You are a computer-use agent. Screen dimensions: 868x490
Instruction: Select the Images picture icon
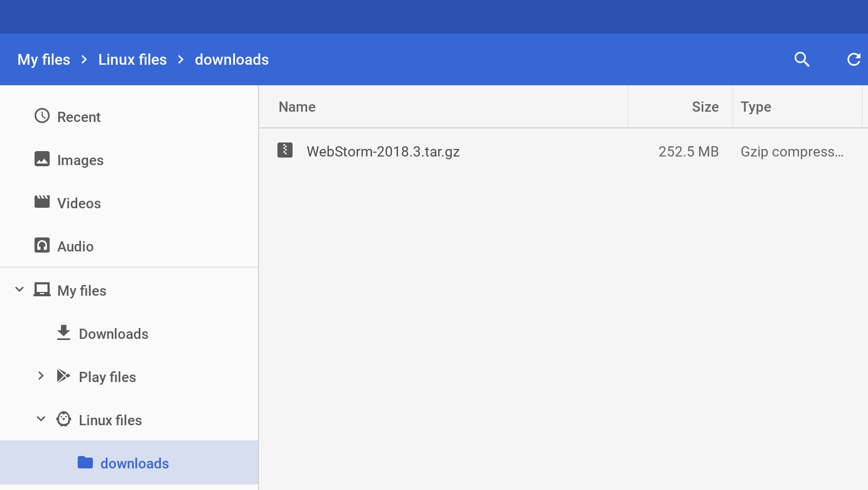click(x=42, y=159)
